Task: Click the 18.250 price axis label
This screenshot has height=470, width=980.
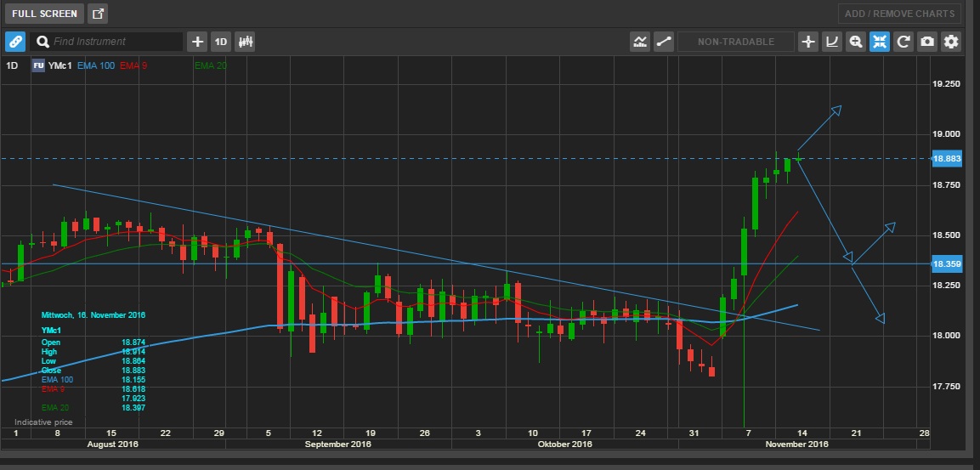Action: point(946,286)
